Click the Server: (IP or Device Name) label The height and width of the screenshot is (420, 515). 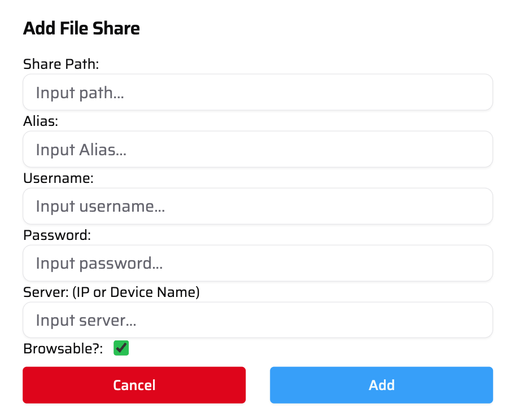112,292
